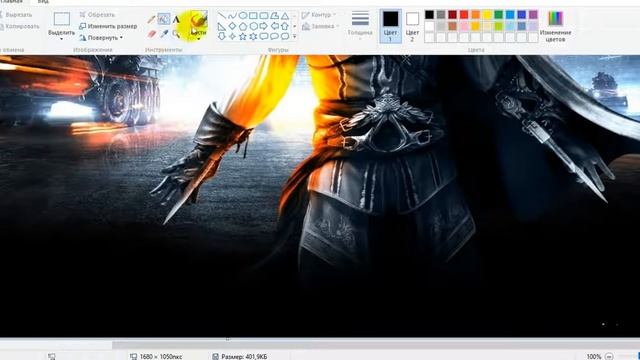Open the Главная ribbon tab

(11, 2)
